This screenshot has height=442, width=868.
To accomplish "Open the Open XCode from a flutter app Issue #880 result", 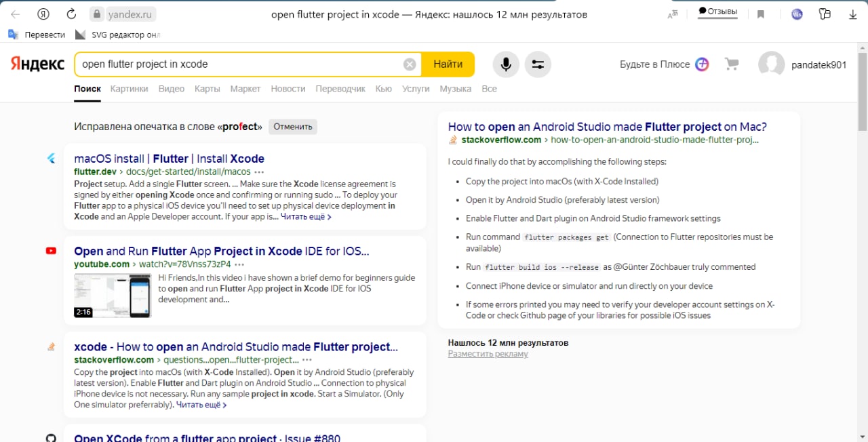I will pyautogui.click(x=207, y=437).
